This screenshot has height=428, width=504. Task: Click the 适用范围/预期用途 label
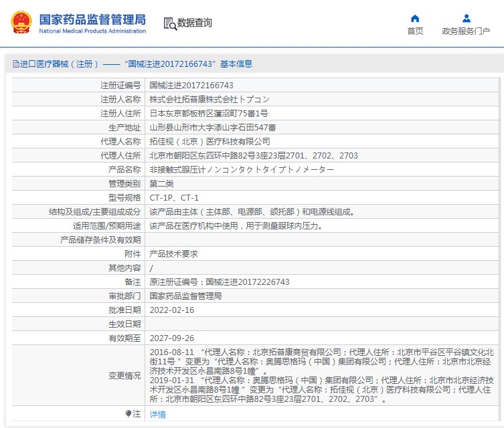tap(107, 226)
